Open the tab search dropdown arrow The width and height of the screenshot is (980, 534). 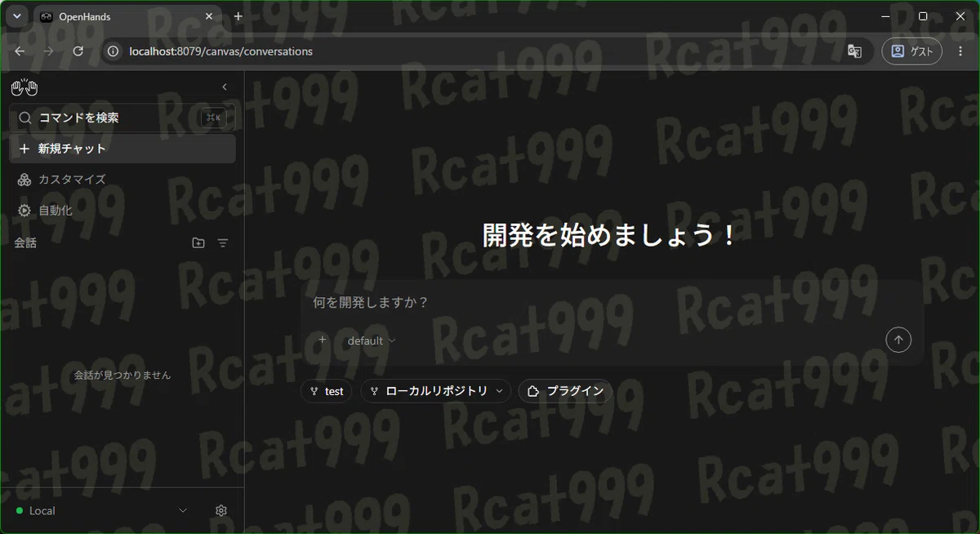(x=16, y=16)
